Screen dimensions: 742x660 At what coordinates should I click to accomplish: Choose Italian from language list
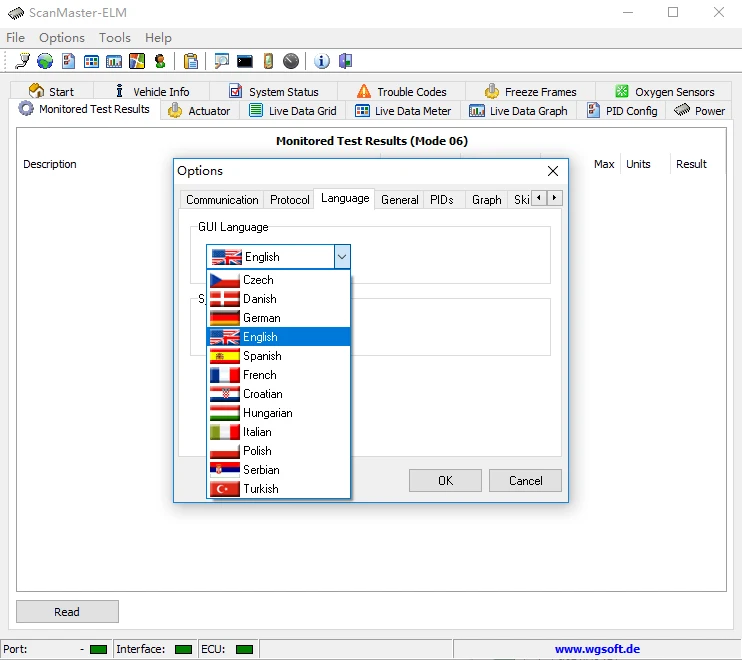[279, 431]
